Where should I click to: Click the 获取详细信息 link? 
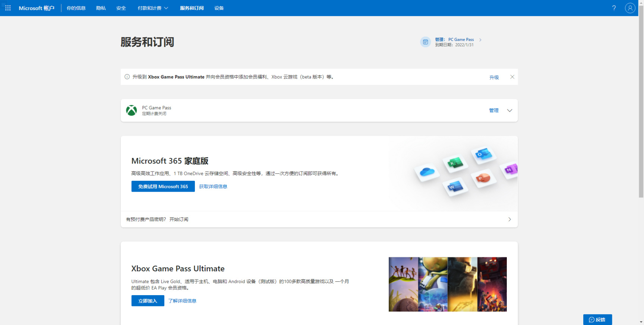pos(213,186)
